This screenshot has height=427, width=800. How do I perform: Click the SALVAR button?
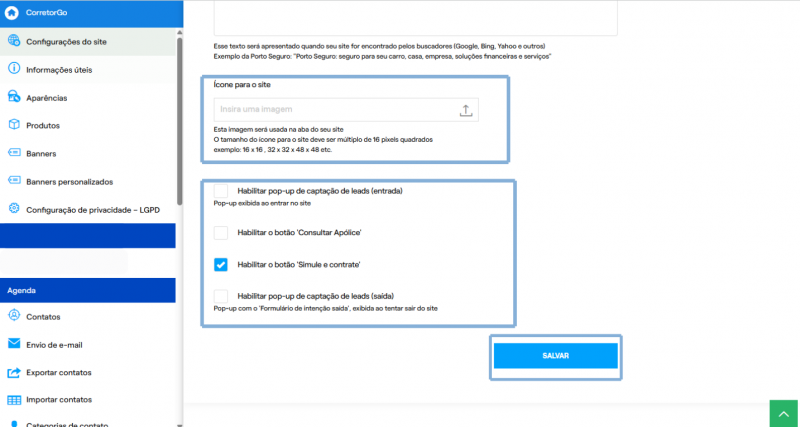[556, 356]
